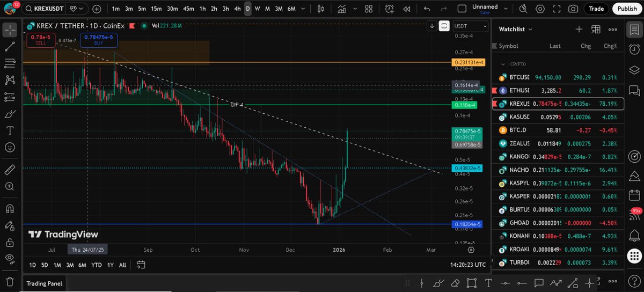Undo the last chart action

click(427, 9)
